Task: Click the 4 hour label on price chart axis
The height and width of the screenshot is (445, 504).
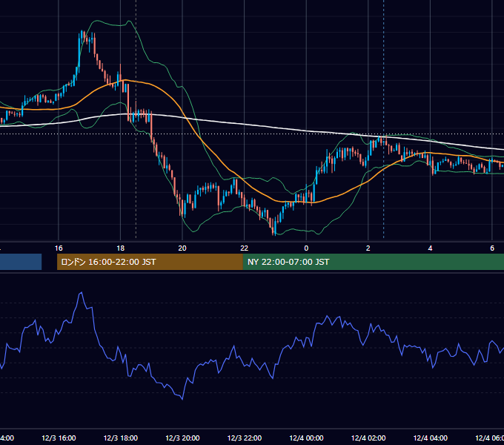Action: click(430, 248)
